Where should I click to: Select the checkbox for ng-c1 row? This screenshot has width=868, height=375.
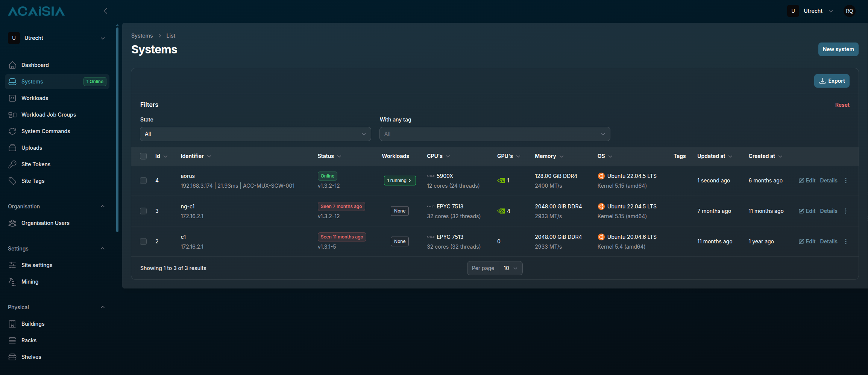point(143,211)
